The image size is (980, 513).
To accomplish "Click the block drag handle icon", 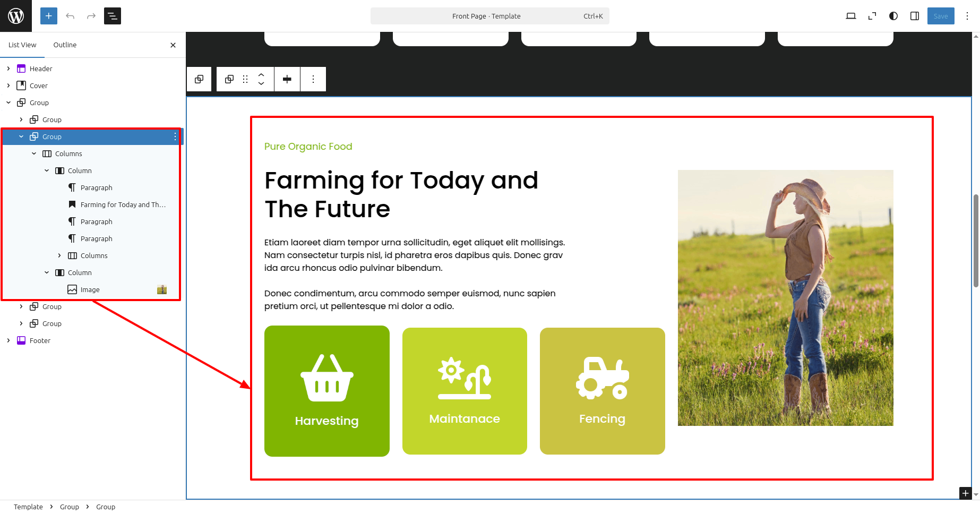I will 245,79.
